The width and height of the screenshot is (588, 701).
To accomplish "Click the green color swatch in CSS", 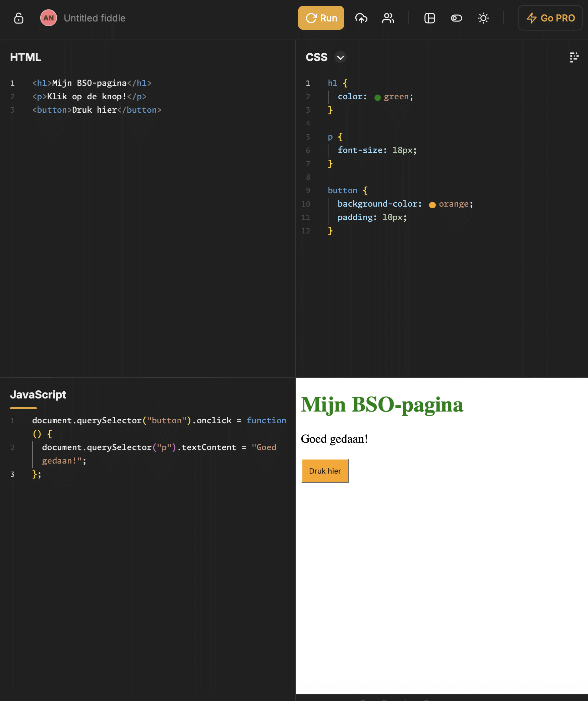I will (377, 97).
